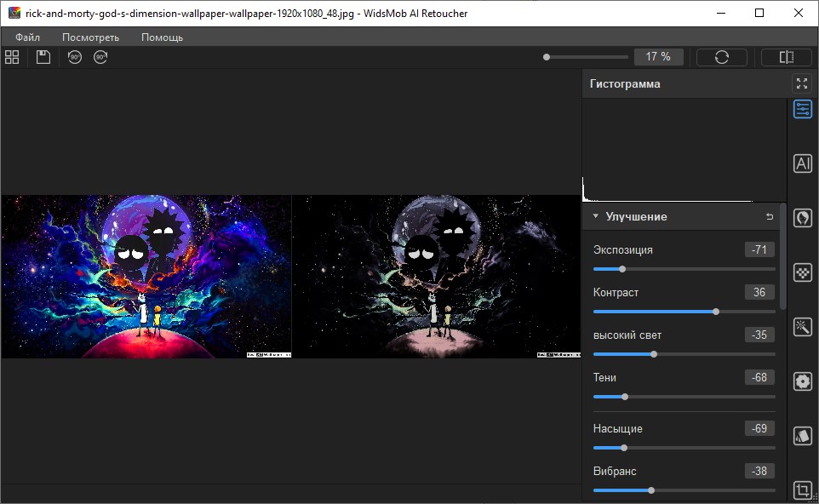Edit the высокий свет value field -35

pyautogui.click(x=759, y=335)
